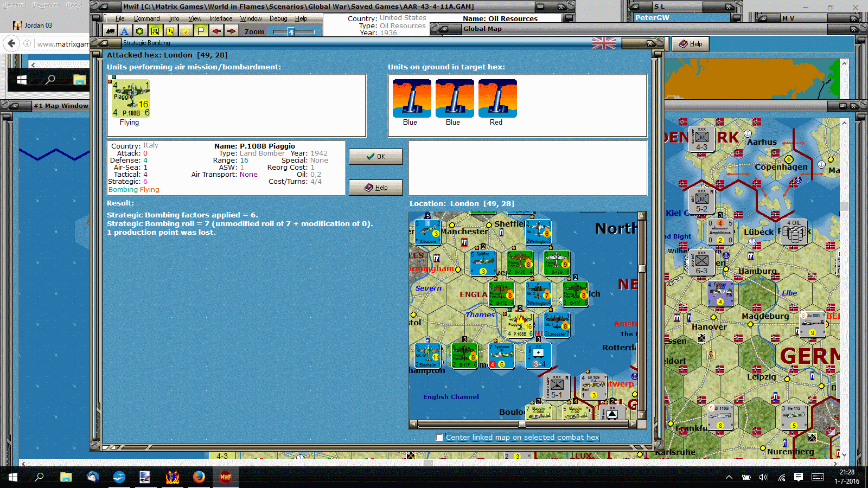Click the sun weather toolbar icon
The height and width of the screenshot is (488, 868).
coord(186,31)
